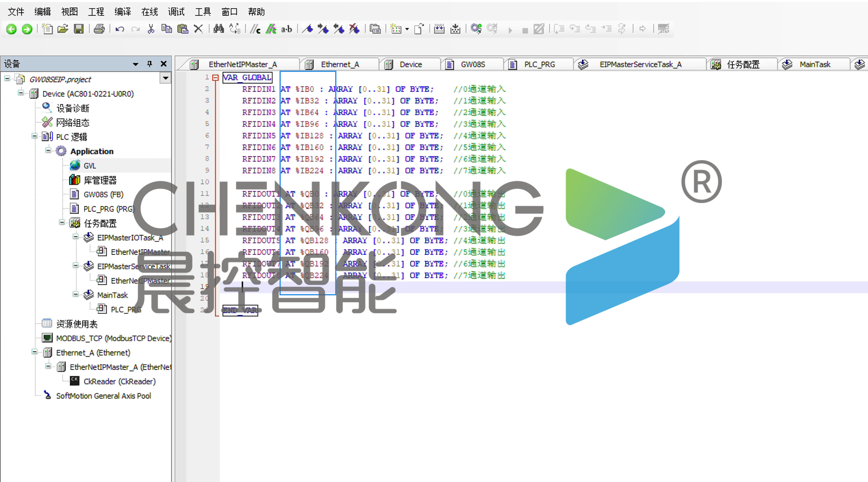
Task: Collapse the Ethernet_A (Ethernet) node
Action: [35, 352]
